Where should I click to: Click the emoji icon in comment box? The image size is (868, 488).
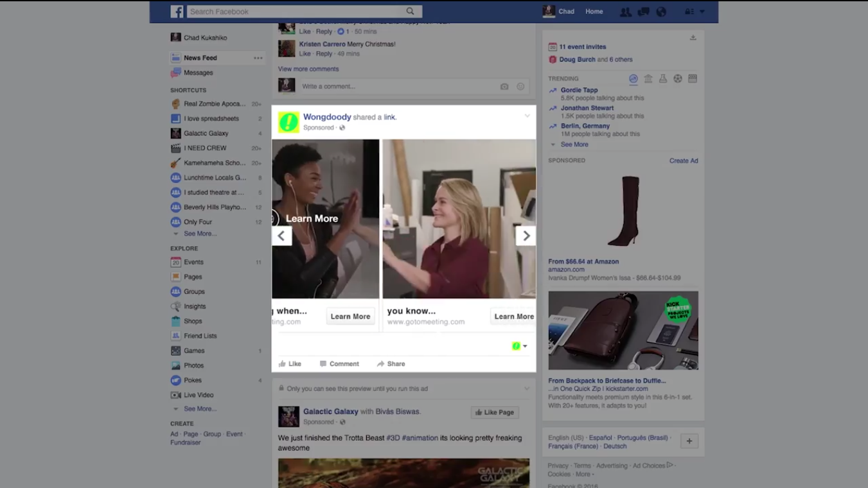coord(521,87)
